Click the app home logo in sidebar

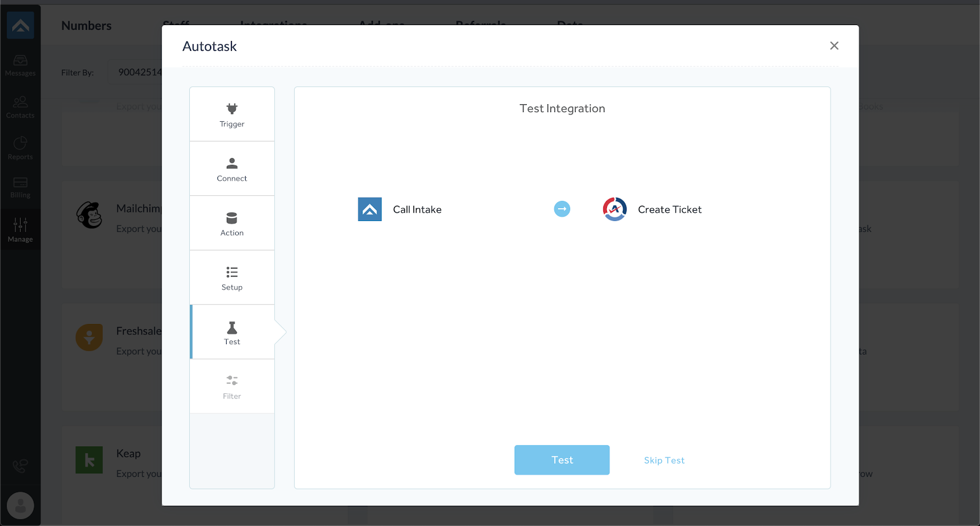[20, 25]
